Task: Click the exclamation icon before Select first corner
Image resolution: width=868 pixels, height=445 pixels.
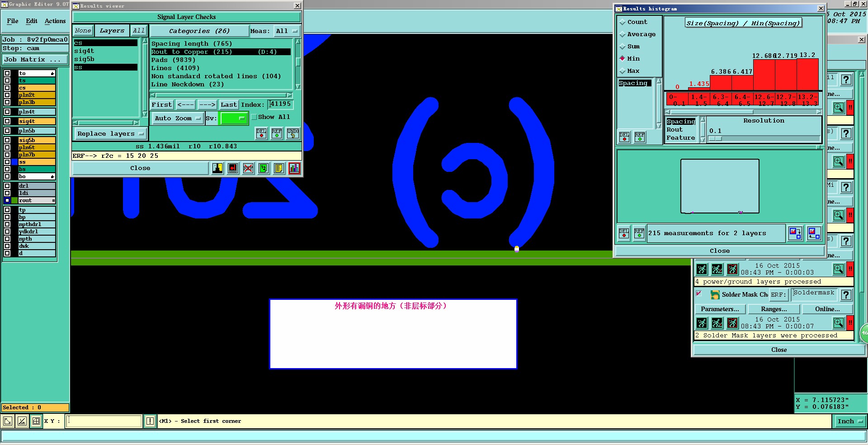Action: tap(150, 421)
